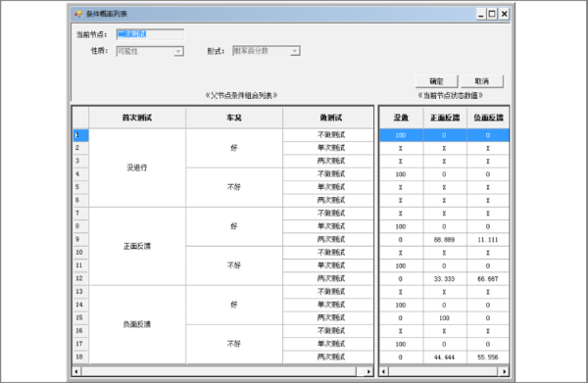Select row header 1 in left table
This screenshot has height=383, width=588.
(80, 135)
